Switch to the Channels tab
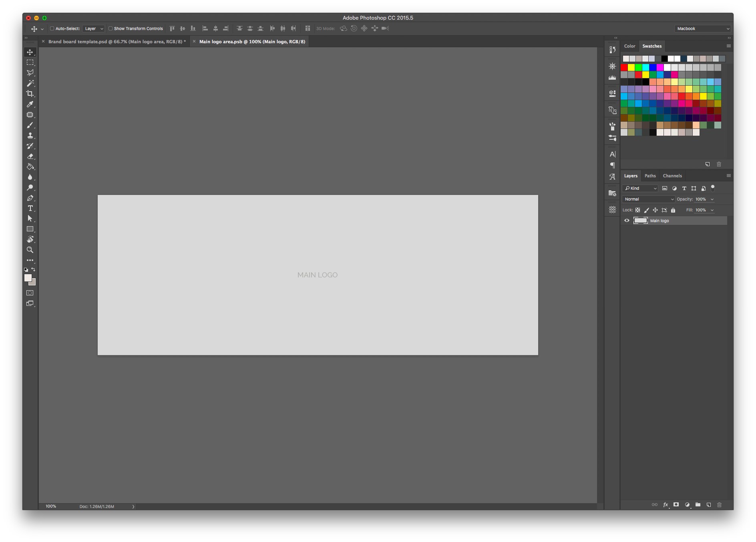The height and width of the screenshot is (542, 756). (672, 176)
